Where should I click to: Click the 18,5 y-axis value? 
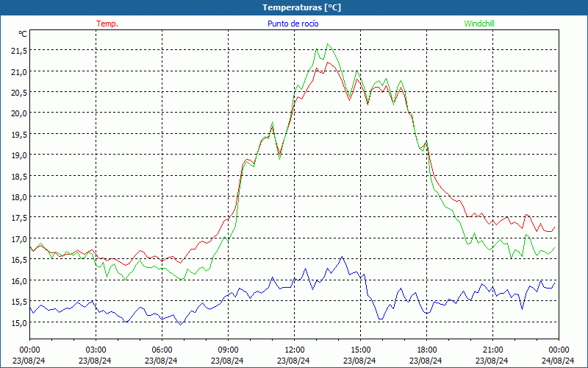tap(19, 176)
